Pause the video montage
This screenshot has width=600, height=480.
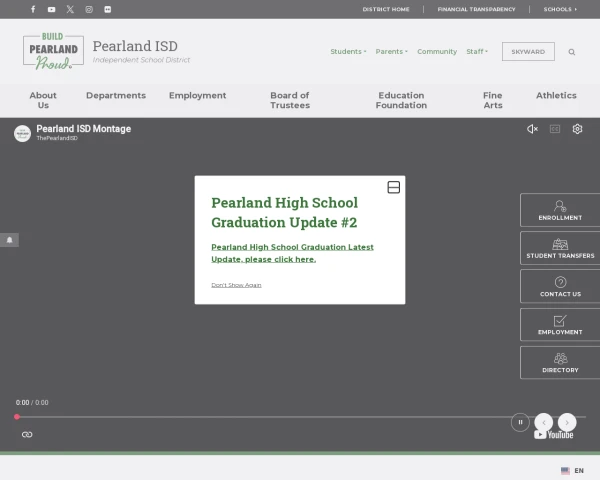520,422
